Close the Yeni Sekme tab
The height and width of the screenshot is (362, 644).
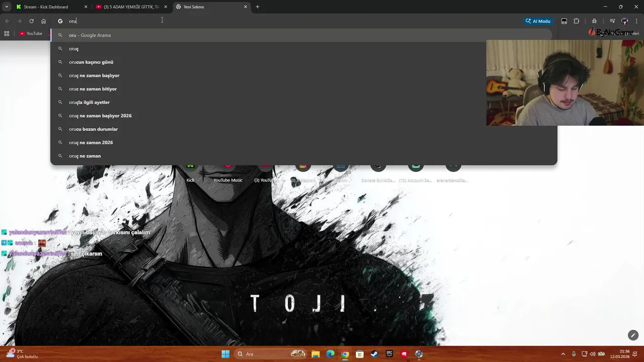tap(246, 7)
